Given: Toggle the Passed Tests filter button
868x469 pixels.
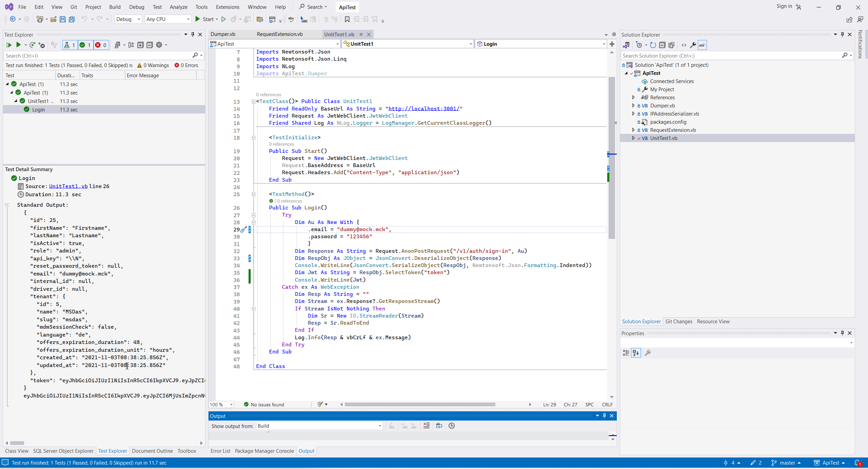Looking at the screenshot, I should (85, 45).
